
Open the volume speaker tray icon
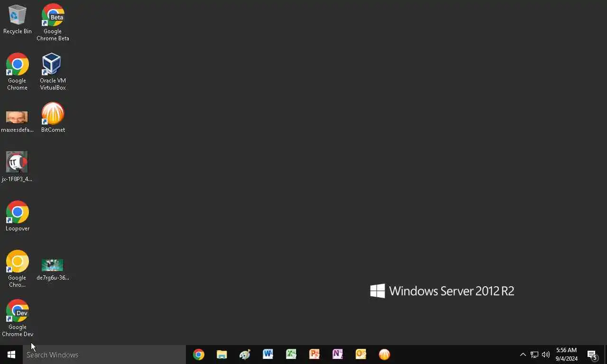coord(546,355)
